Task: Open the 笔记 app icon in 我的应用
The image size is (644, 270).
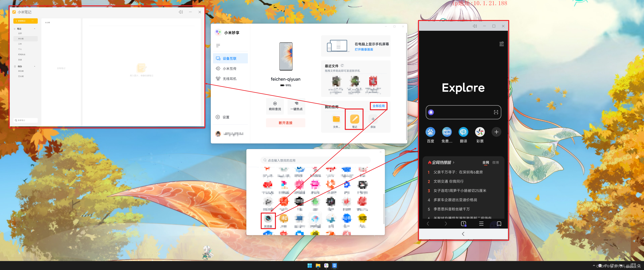Action: point(355,119)
